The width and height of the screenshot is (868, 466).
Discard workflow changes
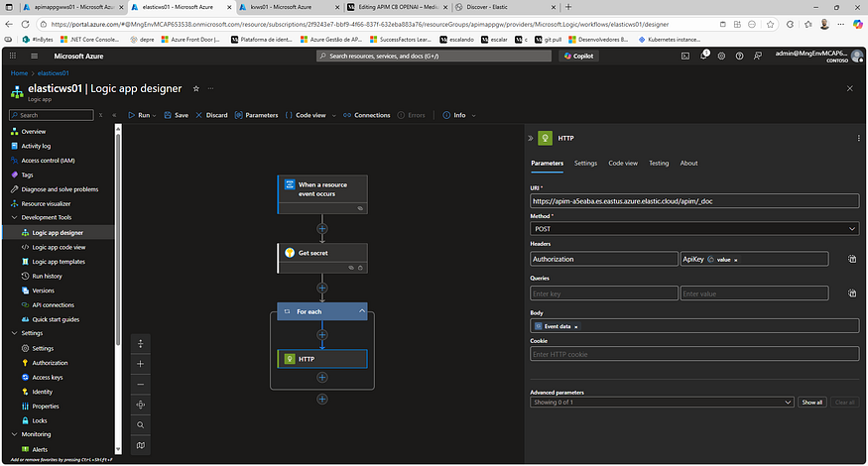[x=211, y=115]
